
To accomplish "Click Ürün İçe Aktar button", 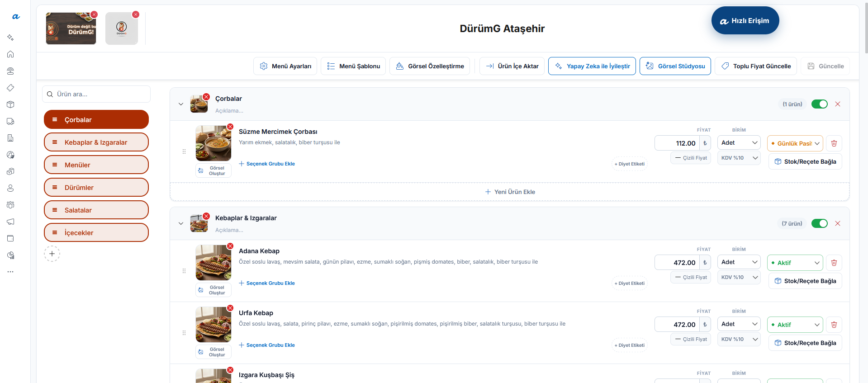I will click(x=512, y=66).
